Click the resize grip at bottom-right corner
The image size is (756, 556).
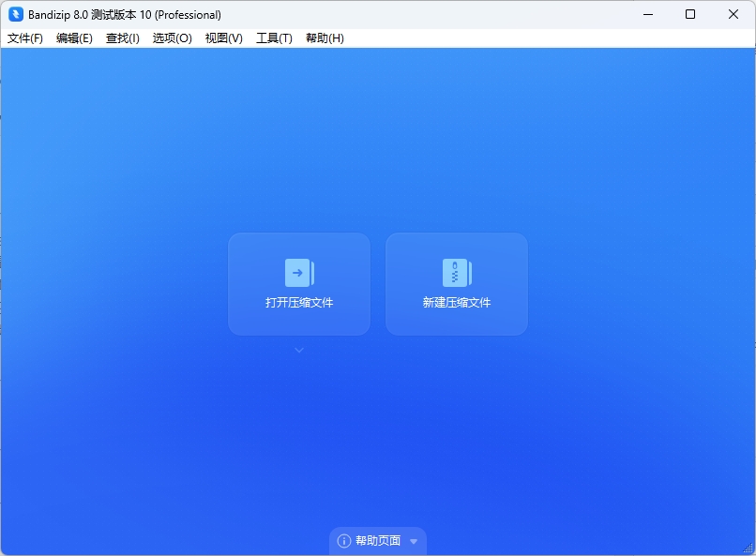click(748, 549)
